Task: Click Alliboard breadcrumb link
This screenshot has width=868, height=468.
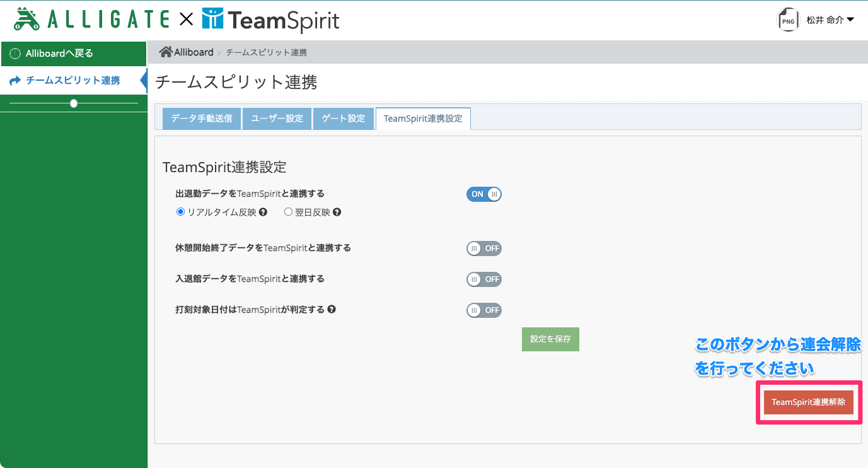Action: click(194, 52)
